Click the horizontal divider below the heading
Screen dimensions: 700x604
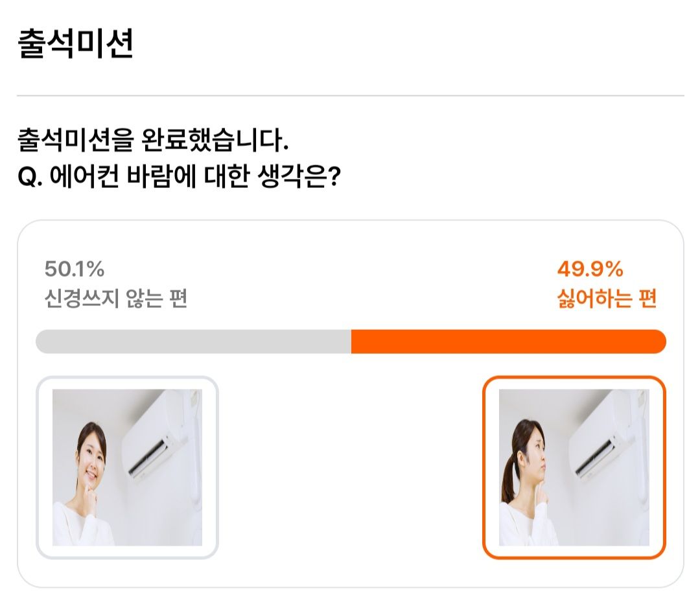[x=351, y=95]
